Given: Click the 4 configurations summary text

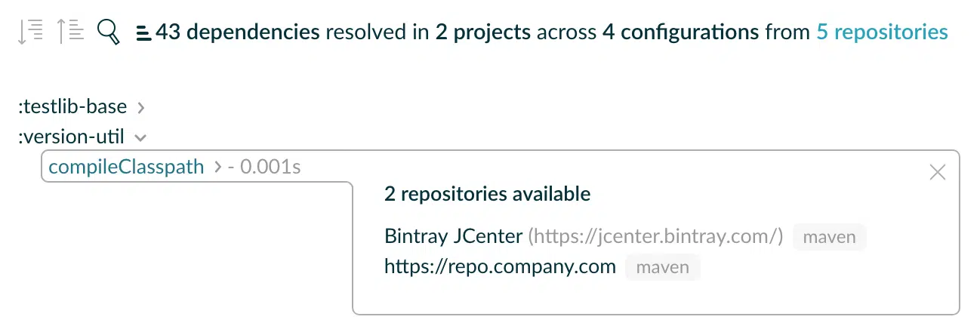Looking at the screenshot, I should pyautogui.click(x=680, y=32).
